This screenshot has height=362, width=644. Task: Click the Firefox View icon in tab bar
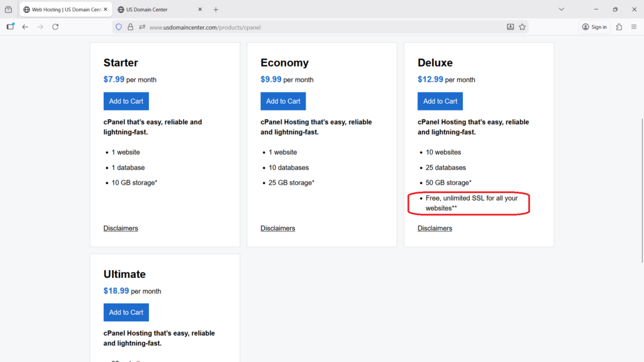pyautogui.click(x=8, y=9)
